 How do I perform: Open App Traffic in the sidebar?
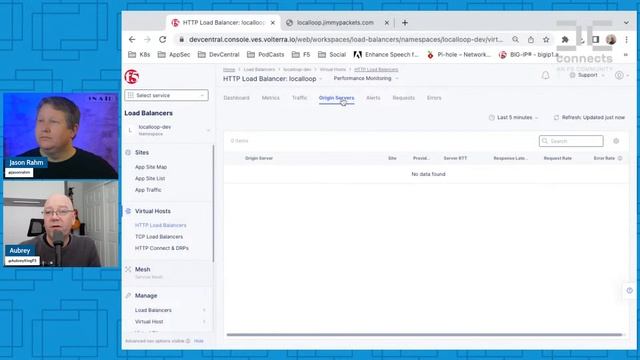(148, 190)
